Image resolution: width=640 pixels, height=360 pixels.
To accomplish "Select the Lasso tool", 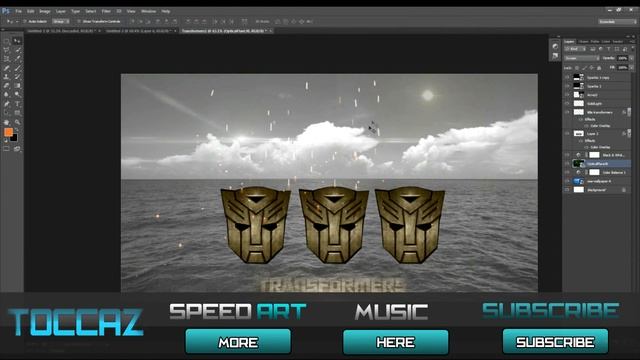I will point(7,50).
